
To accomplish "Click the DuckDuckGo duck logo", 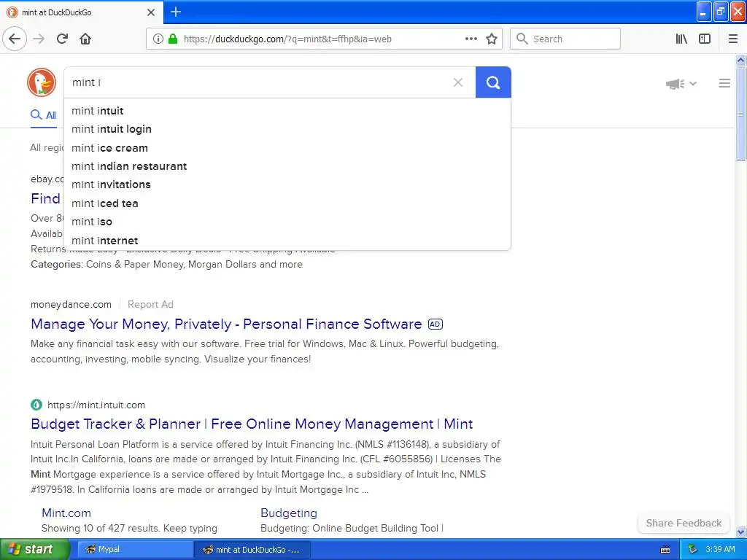I will tap(42, 82).
